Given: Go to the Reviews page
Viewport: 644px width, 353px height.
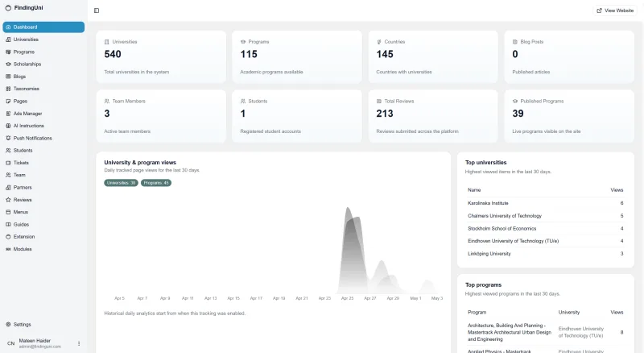Looking at the screenshot, I should (x=43, y=200).
